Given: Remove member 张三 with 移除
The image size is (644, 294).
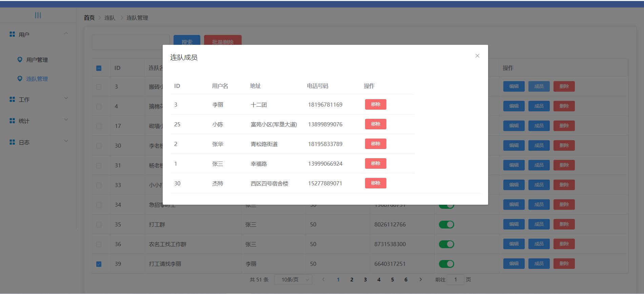Looking at the screenshot, I should [x=376, y=163].
